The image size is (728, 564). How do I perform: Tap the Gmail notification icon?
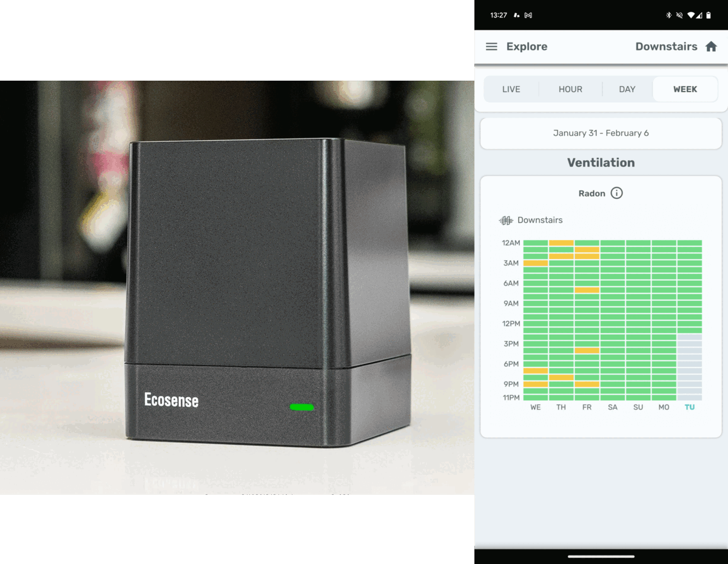pyautogui.click(x=528, y=15)
